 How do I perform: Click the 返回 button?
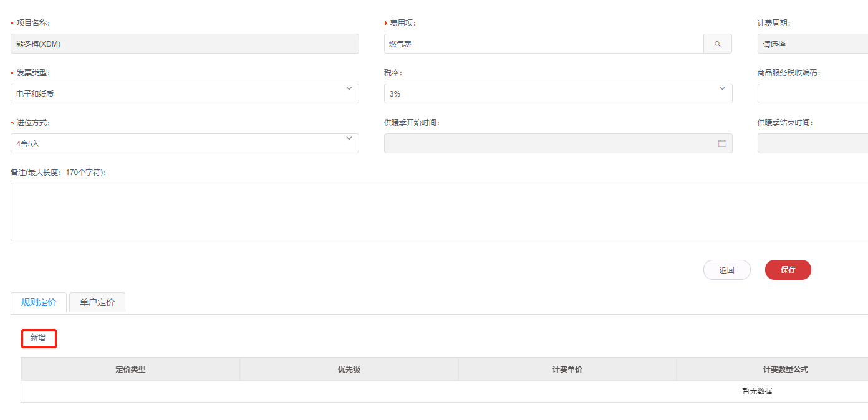(726, 270)
